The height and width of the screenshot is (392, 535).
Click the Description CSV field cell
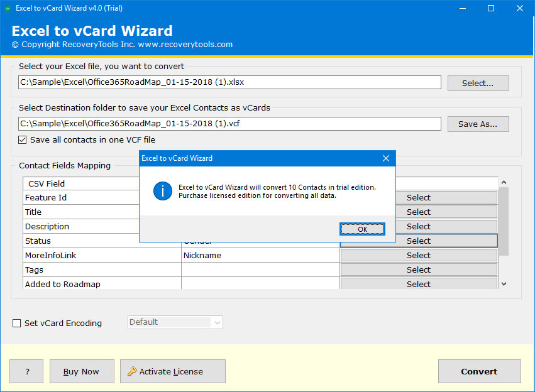point(81,226)
